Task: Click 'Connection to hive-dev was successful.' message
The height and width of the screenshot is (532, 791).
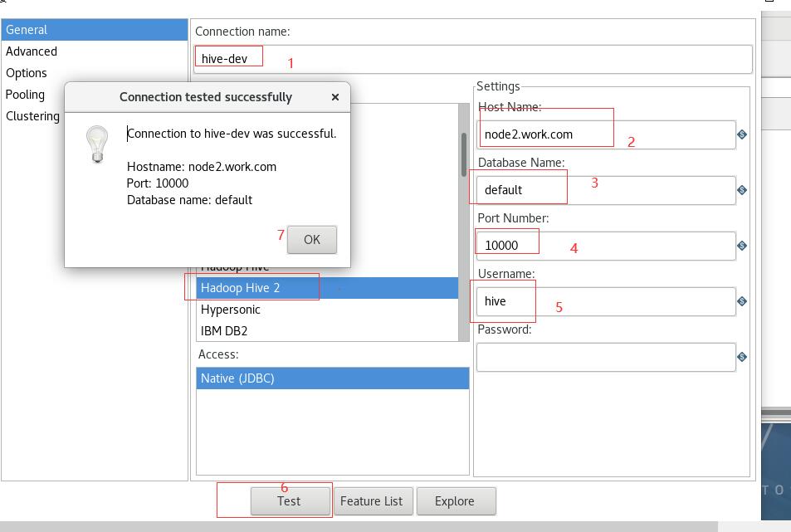Action: (x=232, y=134)
